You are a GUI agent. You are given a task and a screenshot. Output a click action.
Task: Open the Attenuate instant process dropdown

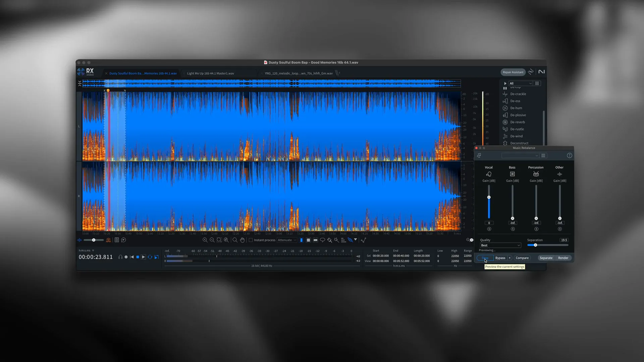[287, 240]
